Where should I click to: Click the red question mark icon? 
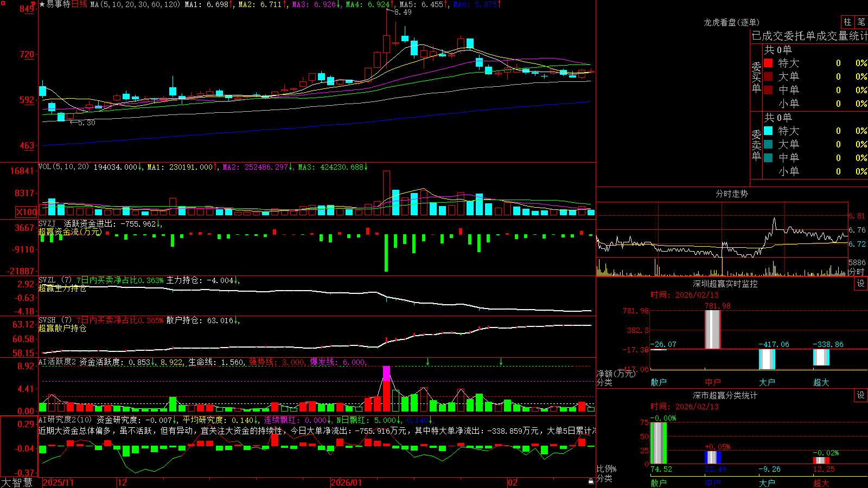click(x=34, y=4)
